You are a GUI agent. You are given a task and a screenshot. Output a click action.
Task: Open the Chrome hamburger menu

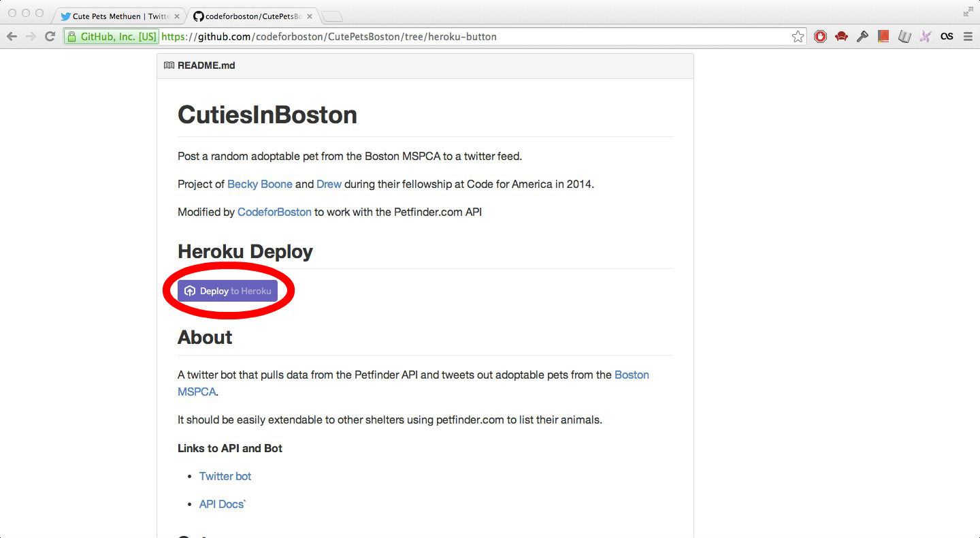968,37
